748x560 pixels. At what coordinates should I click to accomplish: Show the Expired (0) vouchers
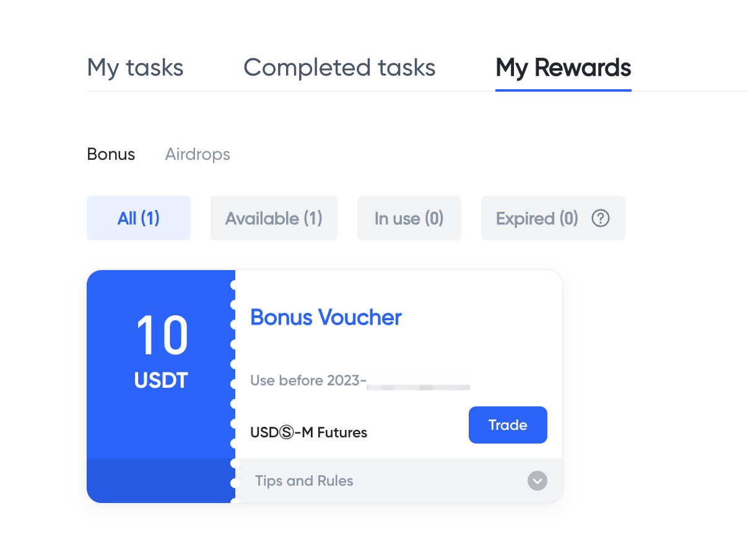tap(553, 218)
